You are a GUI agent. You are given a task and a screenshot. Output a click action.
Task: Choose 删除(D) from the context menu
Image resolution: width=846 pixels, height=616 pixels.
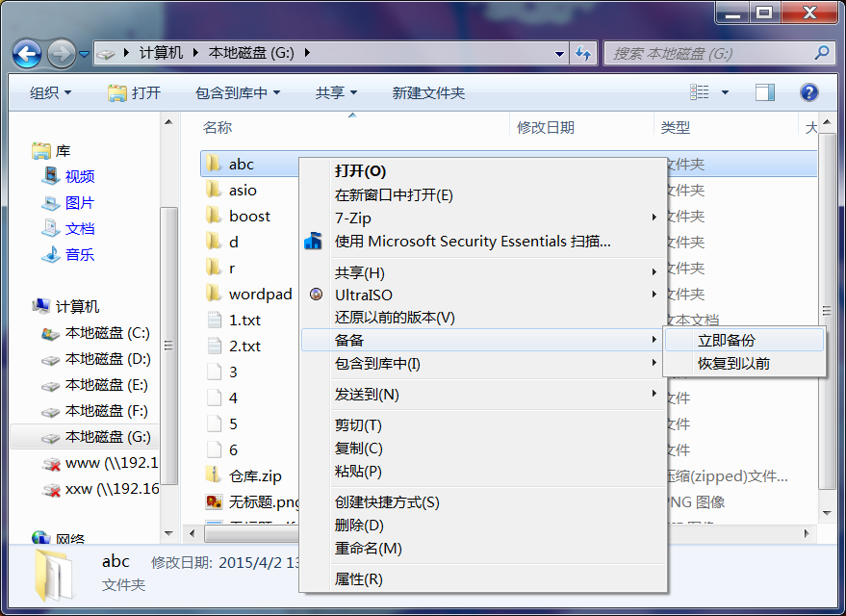coord(359,525)
